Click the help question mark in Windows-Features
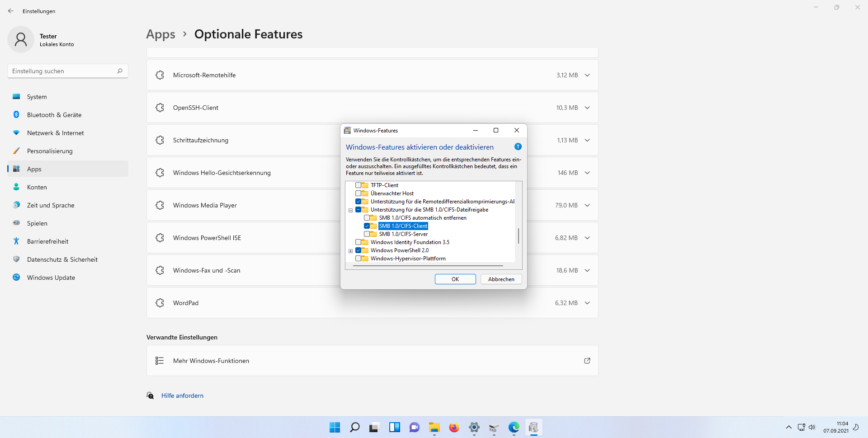This screenshot has width=868, height=438. [x=518, y=146]
